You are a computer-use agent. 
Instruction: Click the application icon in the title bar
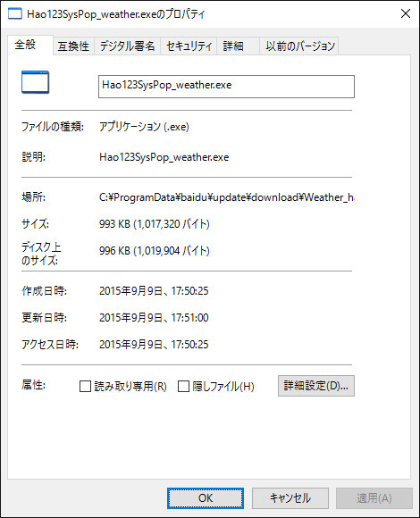click(15, 14)
